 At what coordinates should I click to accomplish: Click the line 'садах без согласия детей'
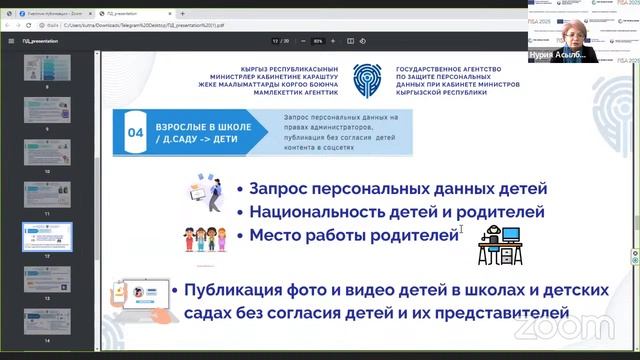point(376,313)
